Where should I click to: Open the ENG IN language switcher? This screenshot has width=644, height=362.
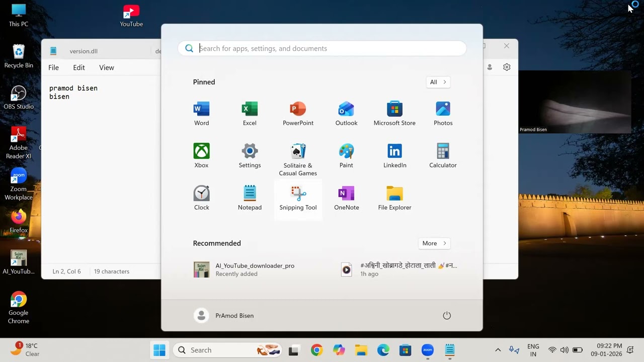tap(533, 350)
